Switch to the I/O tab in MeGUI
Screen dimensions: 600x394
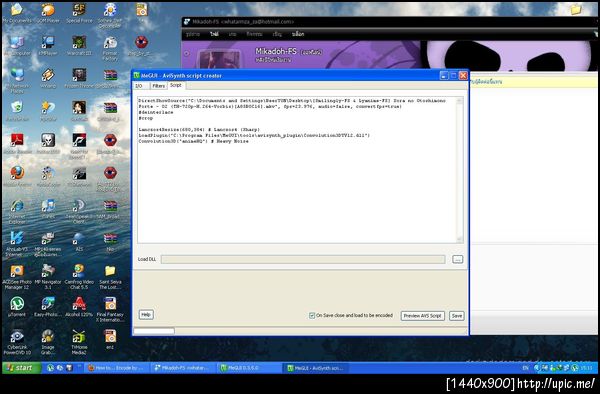pos(139,86)
